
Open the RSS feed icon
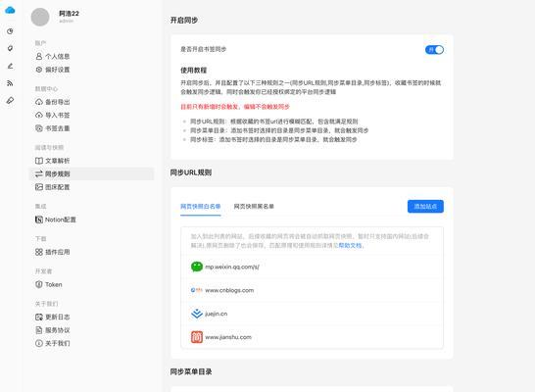(10, 83)
